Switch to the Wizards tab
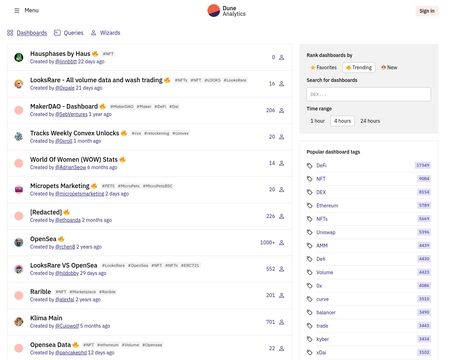The height and width of the screenshot is (360, 450). coord(105,33)
